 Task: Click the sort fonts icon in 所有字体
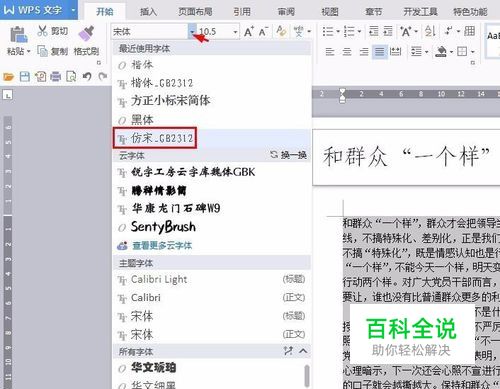pos(288,351)
